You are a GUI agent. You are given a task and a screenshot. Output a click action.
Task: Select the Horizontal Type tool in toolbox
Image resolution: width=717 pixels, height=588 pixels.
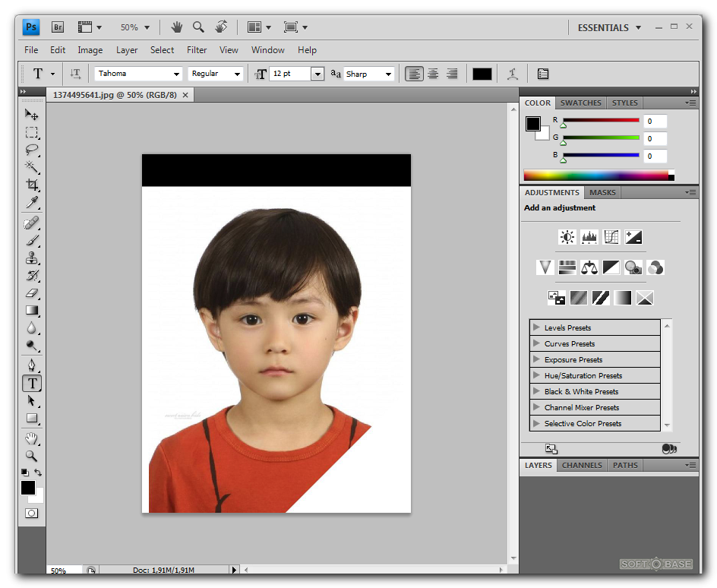pos(32,383)
